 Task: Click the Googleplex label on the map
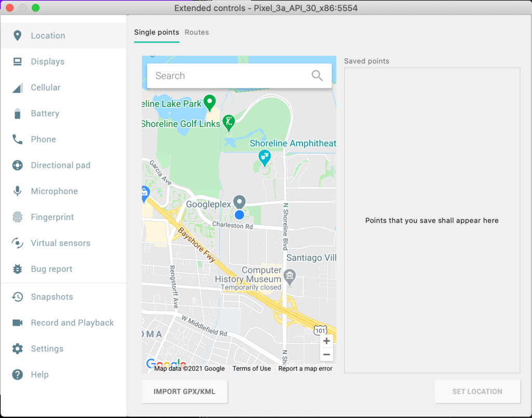(x=208, y=204)
